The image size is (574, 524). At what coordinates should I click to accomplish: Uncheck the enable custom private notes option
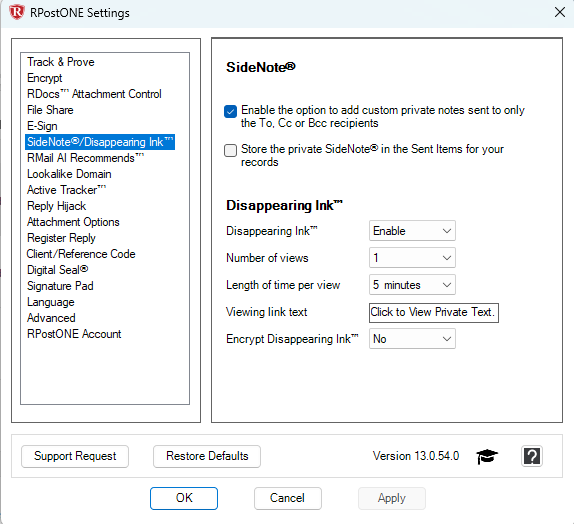230,111
